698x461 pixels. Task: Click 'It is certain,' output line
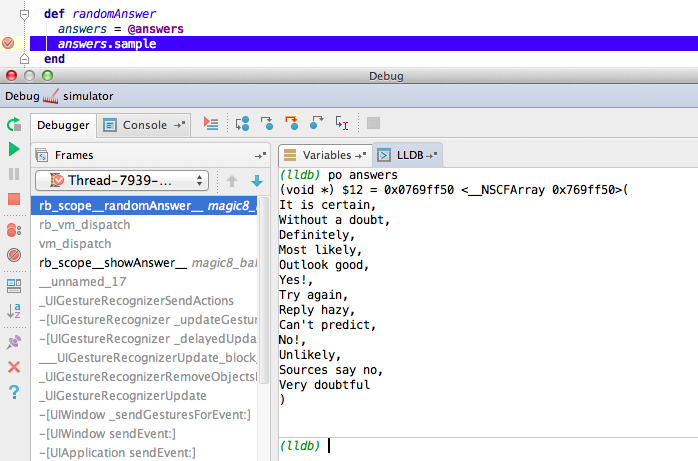pos(328,205)
